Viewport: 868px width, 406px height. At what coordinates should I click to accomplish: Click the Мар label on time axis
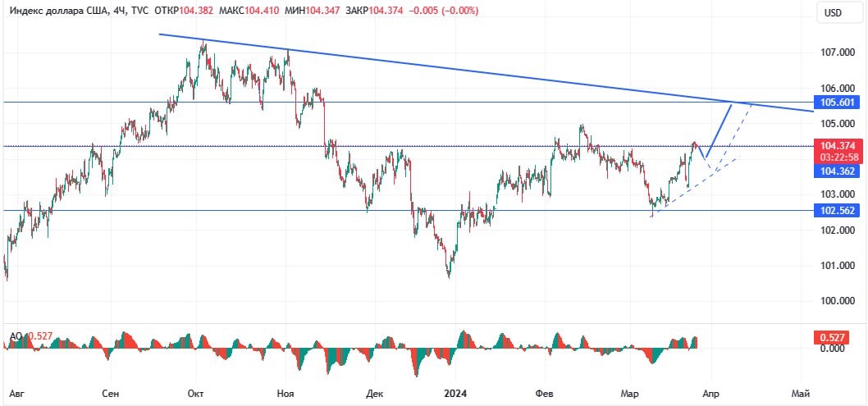(630, 394)
